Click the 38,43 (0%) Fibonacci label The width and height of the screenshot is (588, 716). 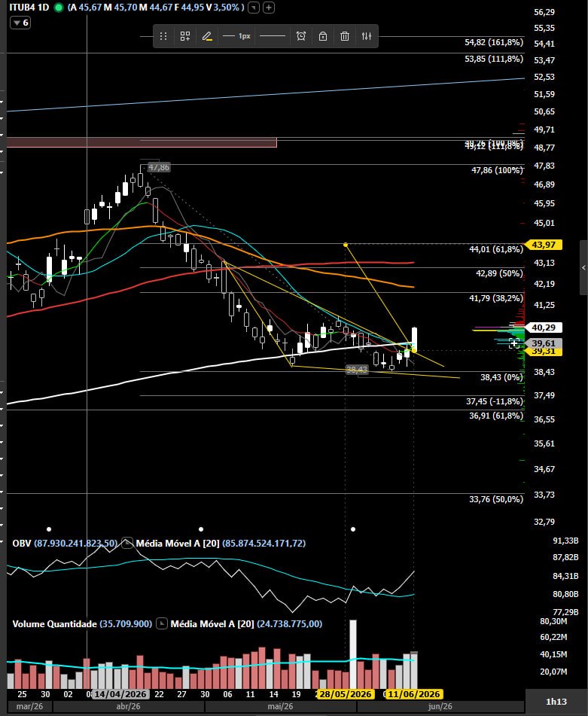(x=501, y=377)
